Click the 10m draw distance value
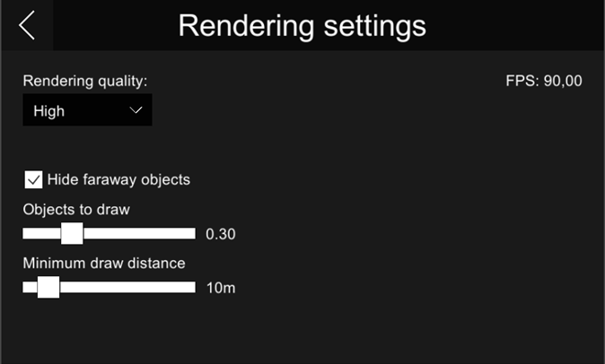 click(x=220, y=288)
